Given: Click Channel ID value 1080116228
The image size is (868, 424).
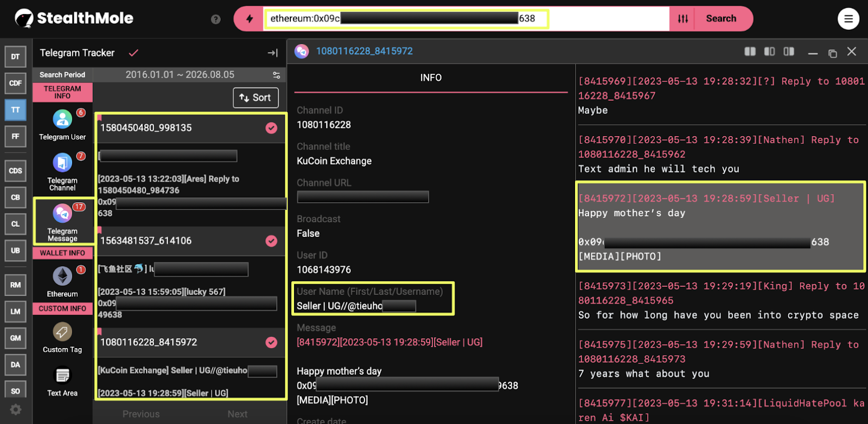Looking at the screenshot, I should (x=324, y=125).
